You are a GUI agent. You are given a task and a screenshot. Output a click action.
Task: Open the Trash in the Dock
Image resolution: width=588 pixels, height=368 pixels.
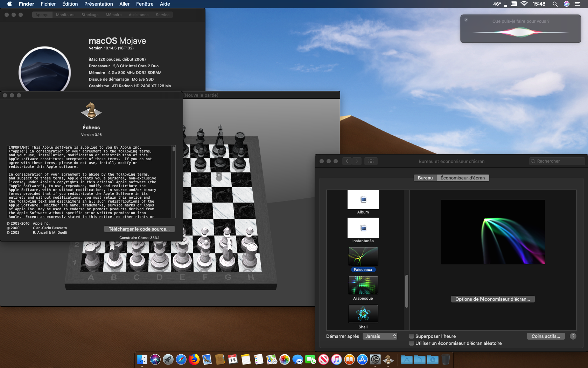[x=446, y=359]
